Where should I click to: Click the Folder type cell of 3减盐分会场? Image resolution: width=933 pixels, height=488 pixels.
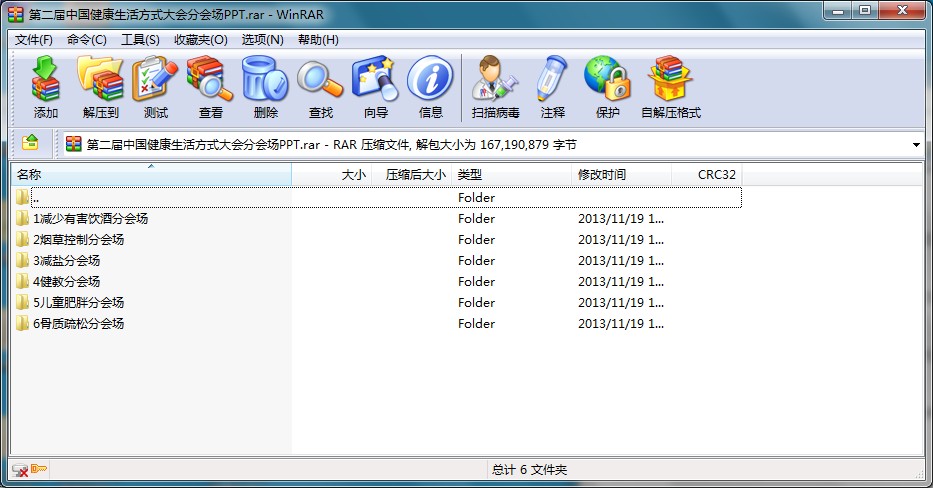pyautogui.click(x=477, y=261)
